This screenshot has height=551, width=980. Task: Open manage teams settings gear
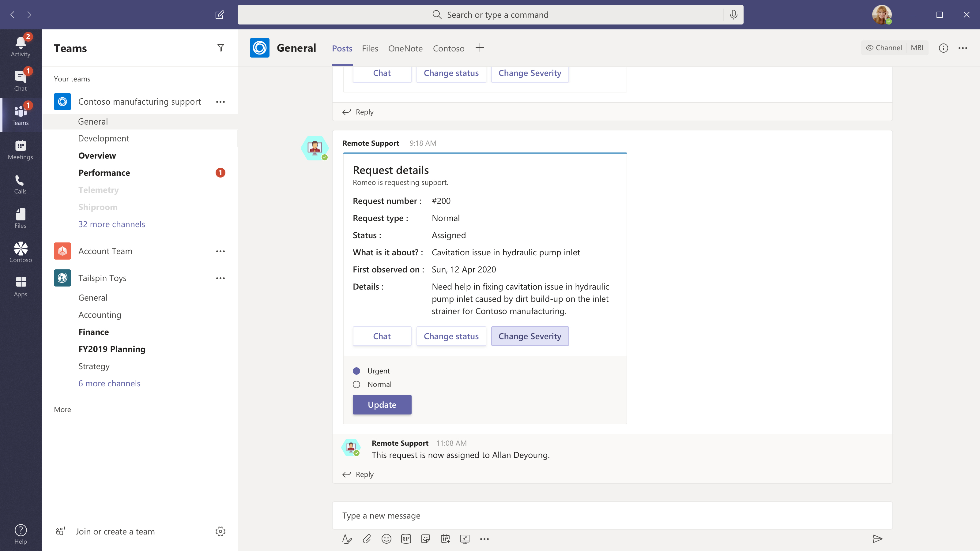click(220, 531)
